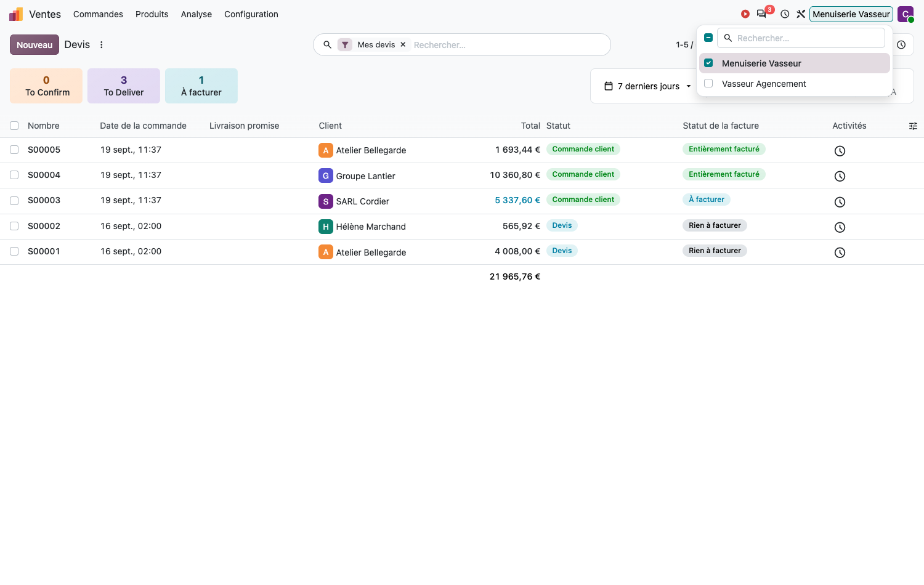Focus the main Rechercher search box
The image size is (924, 585).
point(508,45)
